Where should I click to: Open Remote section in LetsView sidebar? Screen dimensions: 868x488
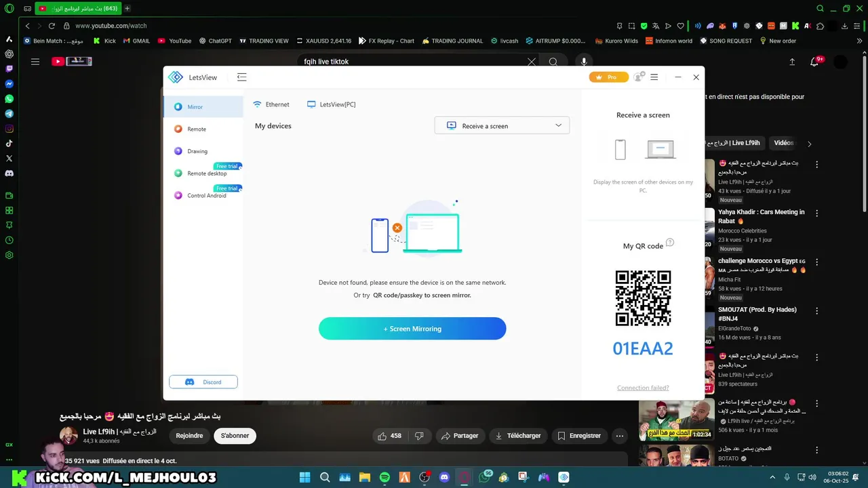pos(203,129)
